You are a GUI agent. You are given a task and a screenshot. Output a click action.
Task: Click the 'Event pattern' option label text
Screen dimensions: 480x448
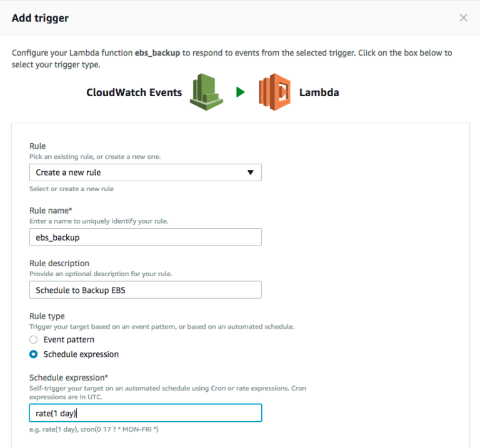coord(69,340)
